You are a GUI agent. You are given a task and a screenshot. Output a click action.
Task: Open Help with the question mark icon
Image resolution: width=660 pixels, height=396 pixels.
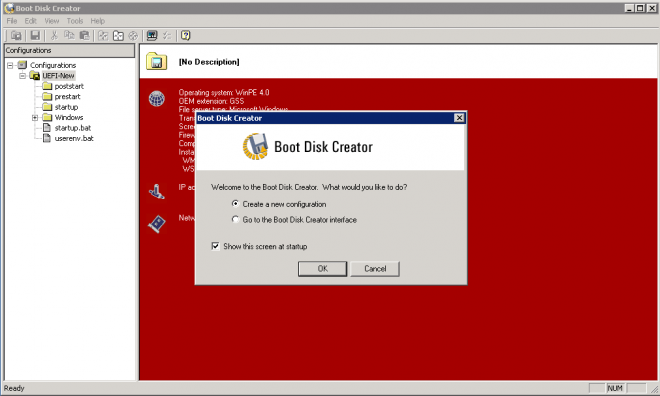[186, 36]
